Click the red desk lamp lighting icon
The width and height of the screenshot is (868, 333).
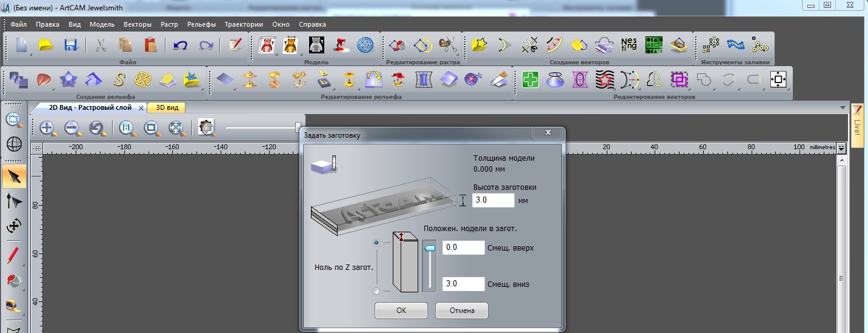click(341, 45)
